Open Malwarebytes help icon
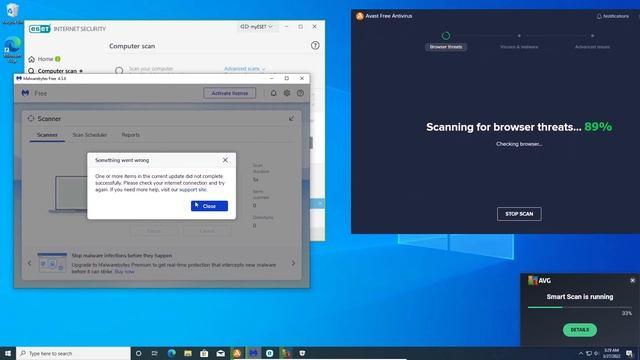Viewport: 640px width, 360px height. point(300,93)
